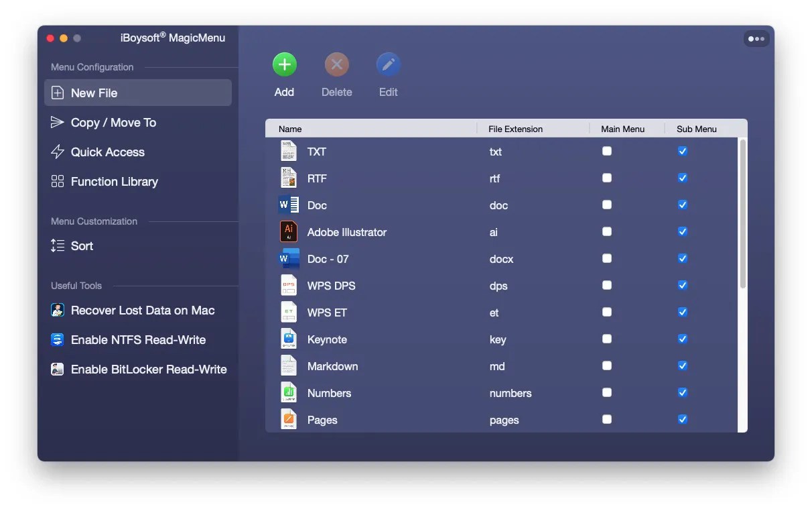Click the Function Library grid icon

(58, 181)
